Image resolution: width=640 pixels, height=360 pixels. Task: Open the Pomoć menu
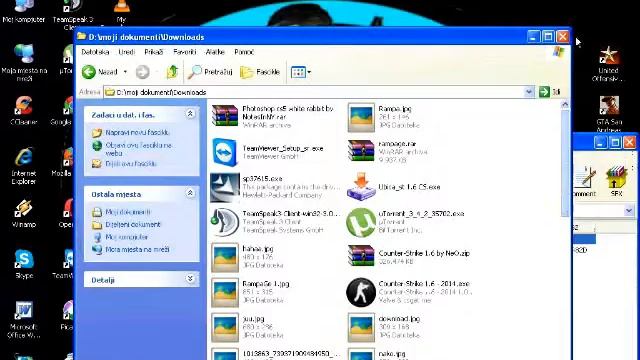point(244,52)
